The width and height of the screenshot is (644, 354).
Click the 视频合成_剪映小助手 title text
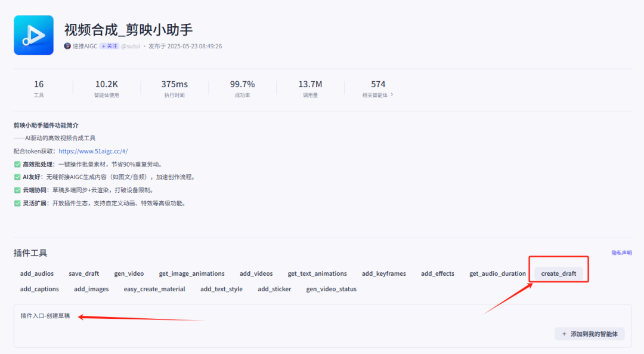coord(129,30)
